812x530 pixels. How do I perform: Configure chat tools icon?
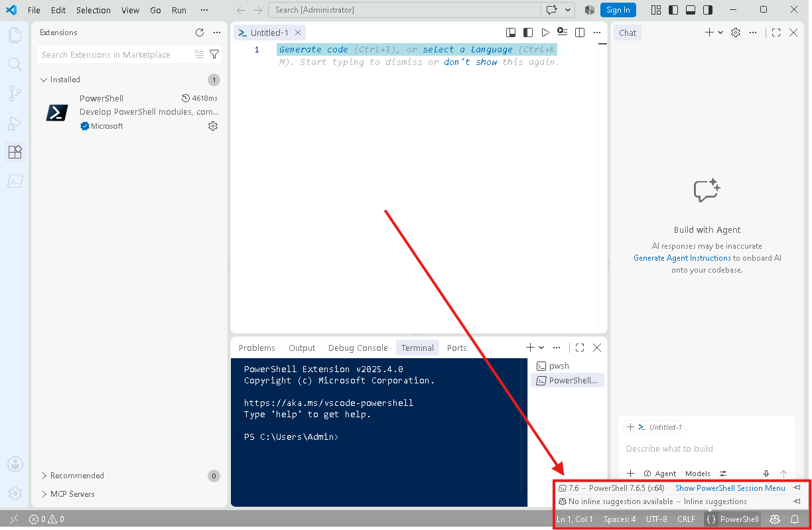click(x=724, y=474)
